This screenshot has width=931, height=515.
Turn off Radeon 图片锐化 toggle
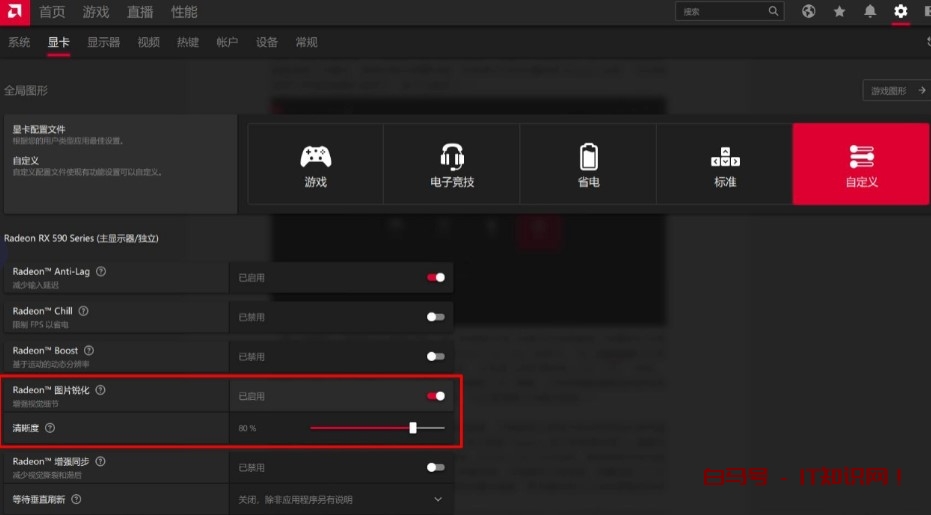point(436,396)
